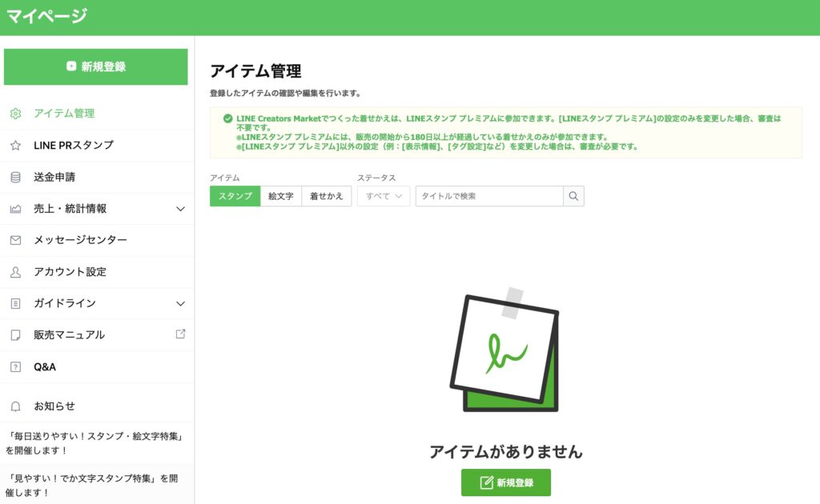Screen dimensions: 820x504
Task: Switch to the 着せかえ tab
Action: (327, 196)
